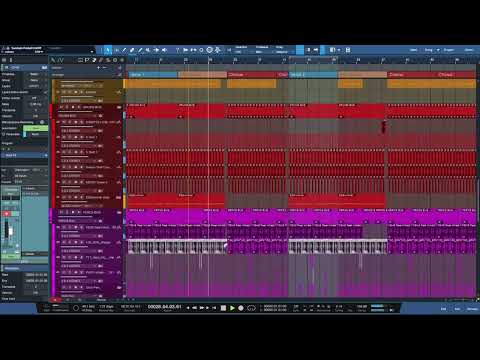This screenshot has height=360, width=480.
Task: Select the Mute tool
Action: point(148,50)
